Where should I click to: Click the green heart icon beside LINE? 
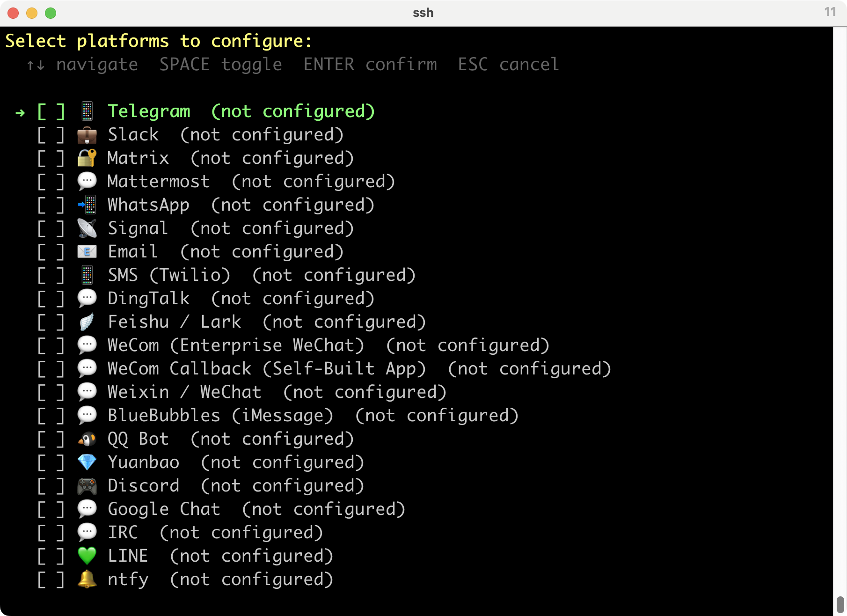click(x=87, y=556)
